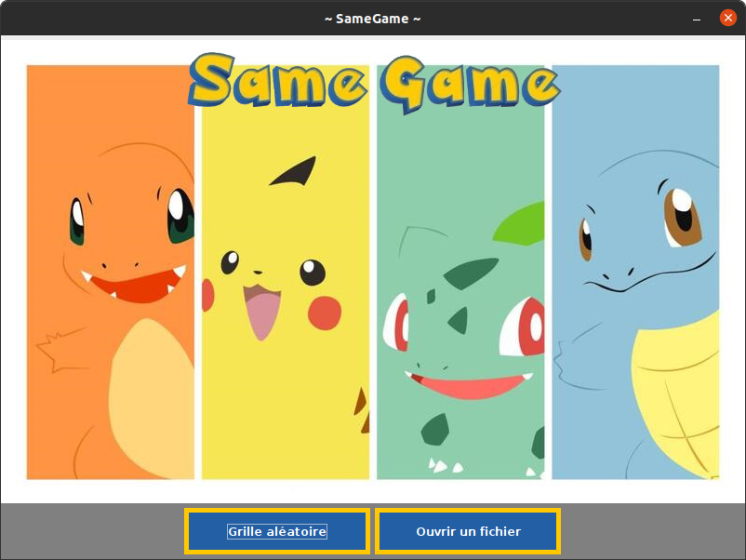Click Pikachu's black ear tip
Viewport: 746px width, 560px height.
click(300, 170)
